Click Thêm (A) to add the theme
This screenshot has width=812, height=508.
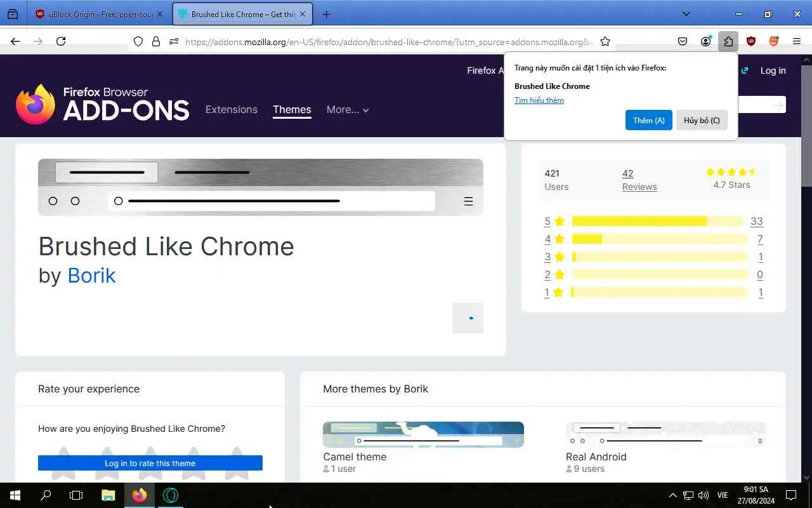(x=648, y=120)
